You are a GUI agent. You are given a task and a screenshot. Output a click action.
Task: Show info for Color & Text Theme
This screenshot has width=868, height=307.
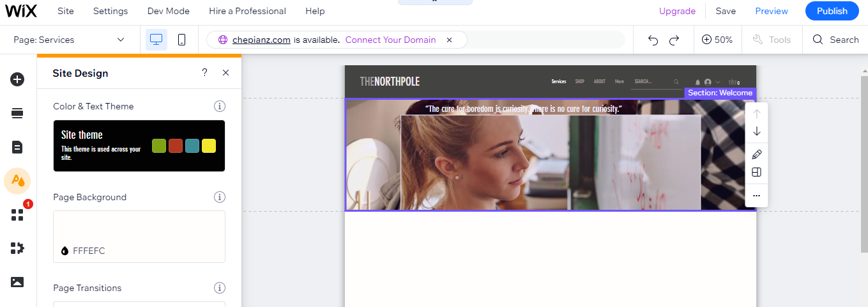coord(220,106)
